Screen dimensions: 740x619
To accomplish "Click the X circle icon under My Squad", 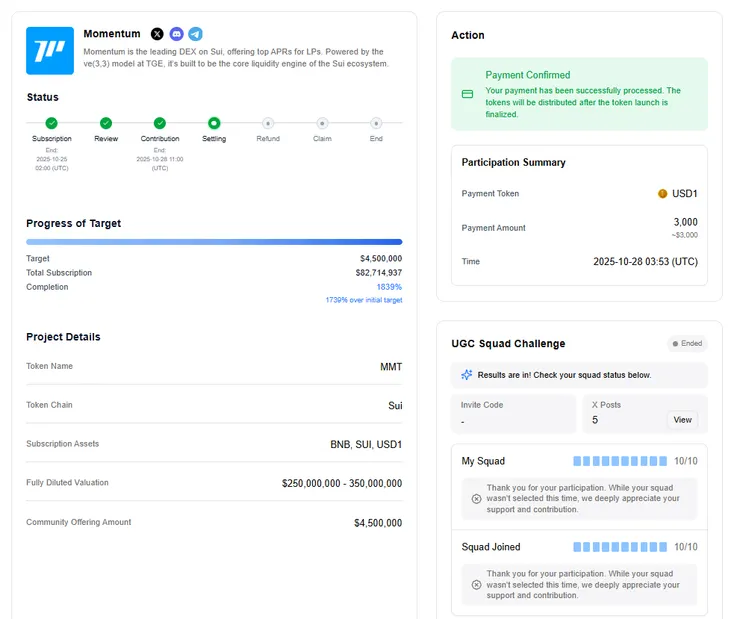I will 477,499.
